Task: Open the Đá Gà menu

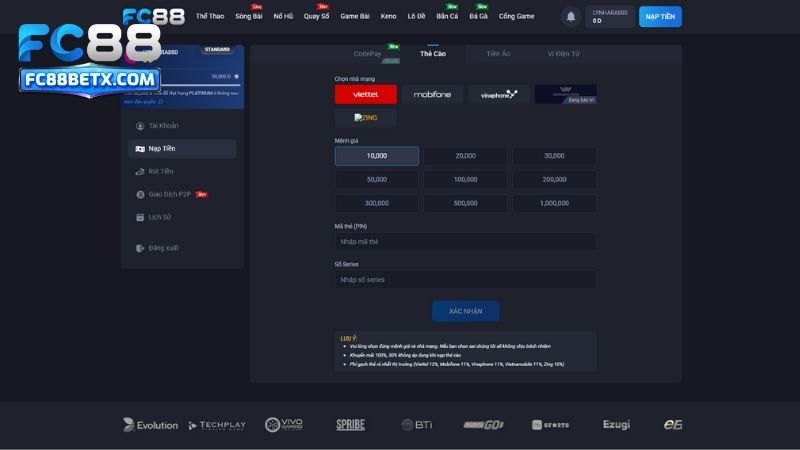Action: click(x=479, y=16)
